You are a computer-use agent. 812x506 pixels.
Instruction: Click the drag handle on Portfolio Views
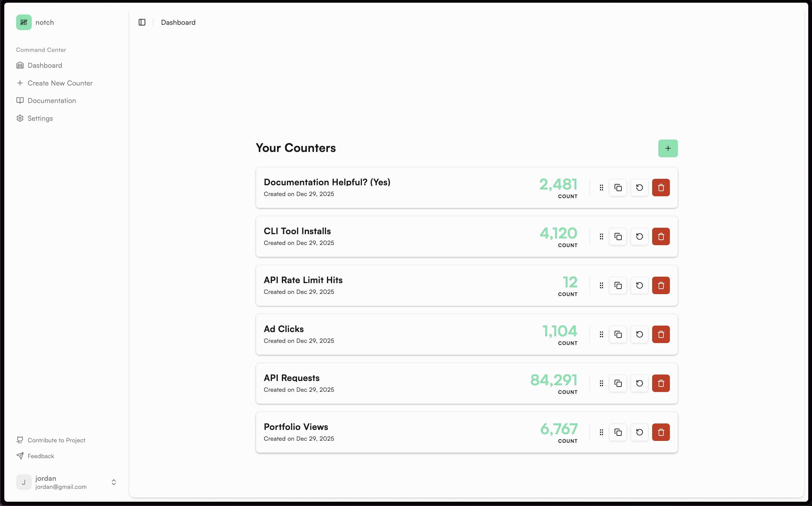pos(601,432)
